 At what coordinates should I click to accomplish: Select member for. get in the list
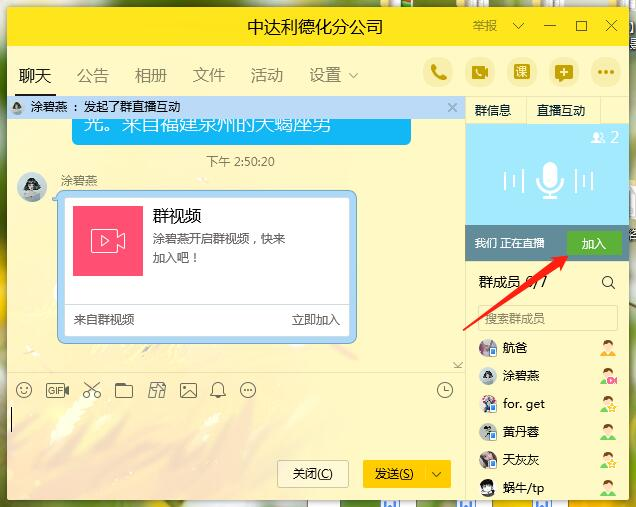coord(547,404)
